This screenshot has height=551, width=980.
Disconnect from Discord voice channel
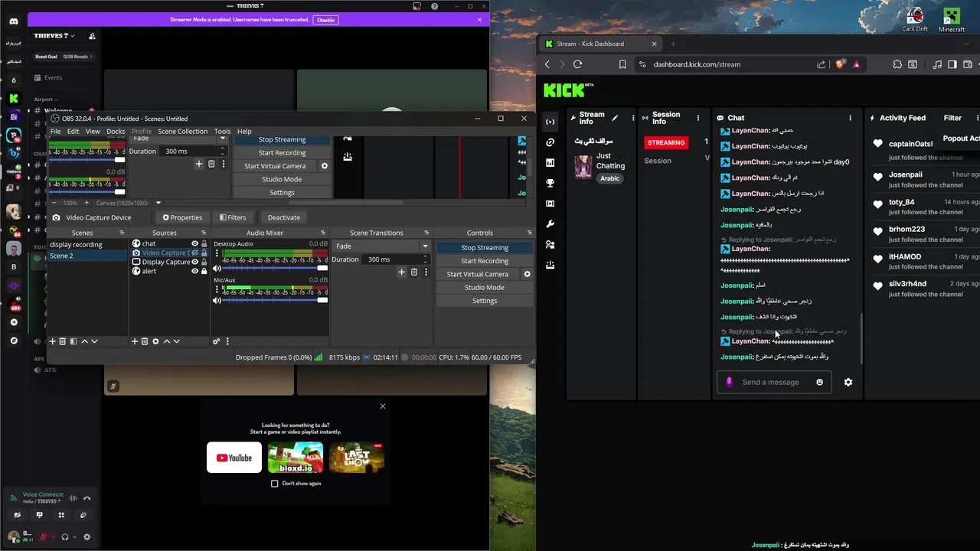click(x=87, y=498)
